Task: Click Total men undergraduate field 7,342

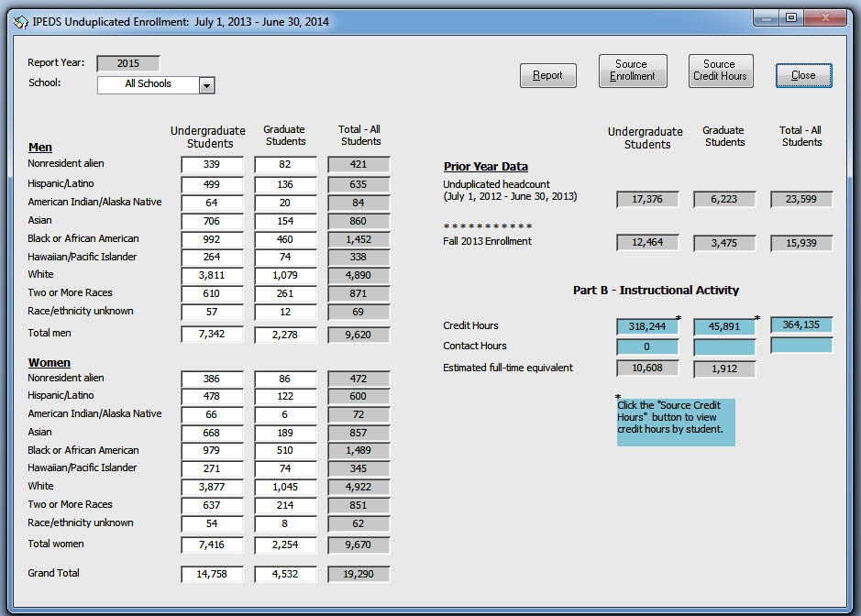Action: pos(212,335)
